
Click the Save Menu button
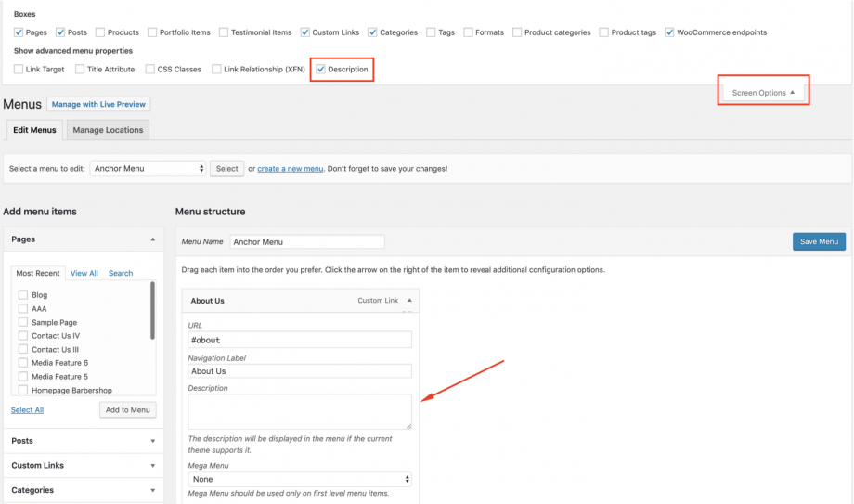click(819, 242)
